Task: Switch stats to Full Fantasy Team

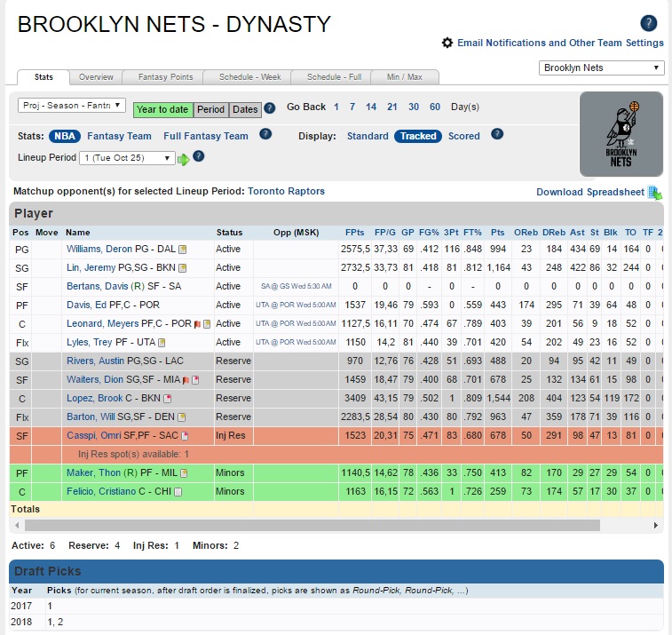Action: click(206, 137)
